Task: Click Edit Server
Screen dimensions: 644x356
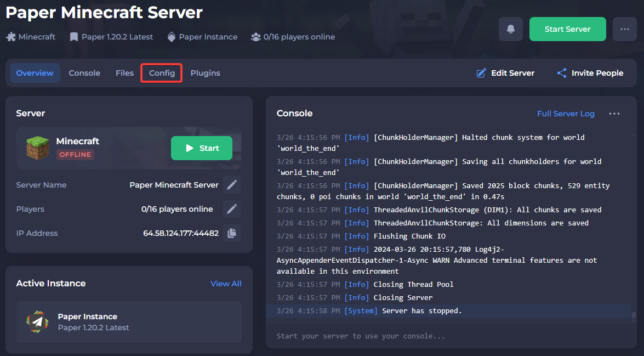Action: pos(505,73)
